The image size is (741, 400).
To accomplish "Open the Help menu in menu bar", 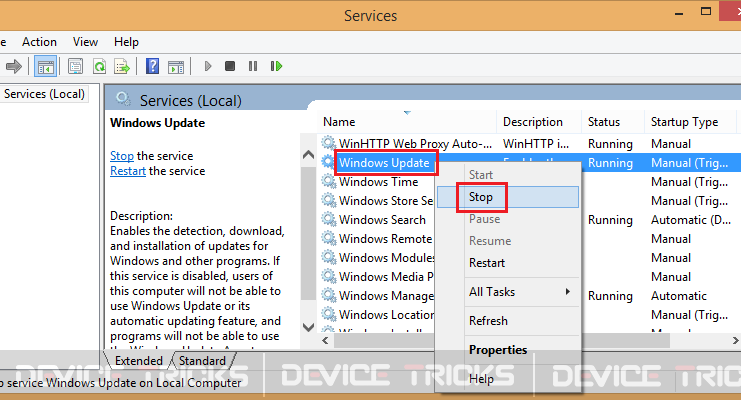I will [126, 42].
